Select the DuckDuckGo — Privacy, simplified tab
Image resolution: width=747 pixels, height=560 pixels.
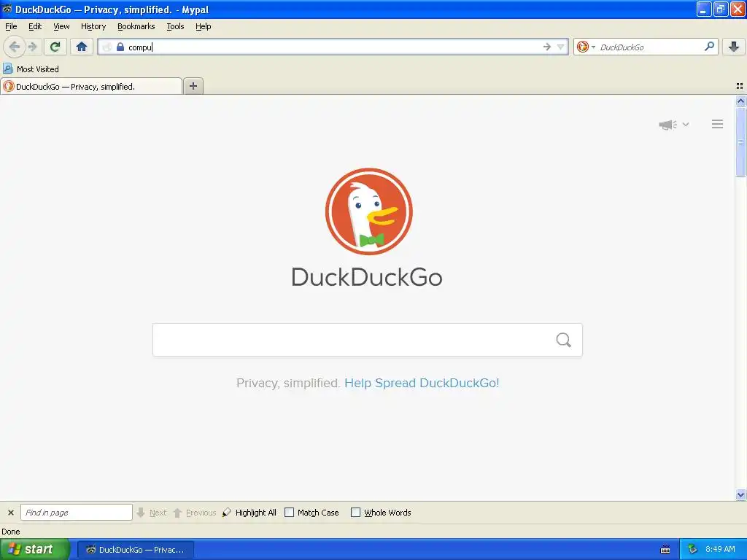[91, 87]
